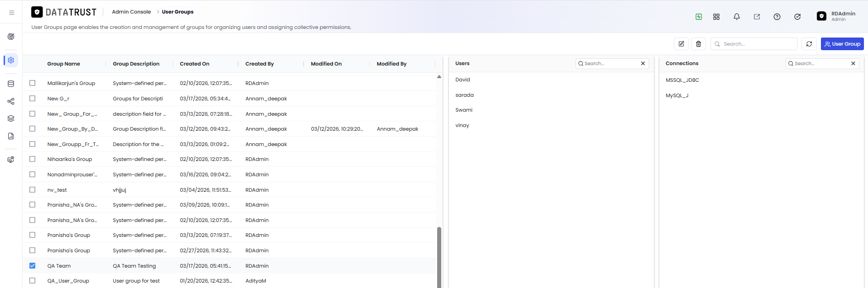The image size is (868, 288).
Task: Click the external link icon in header
Action: tap(757, 17)
